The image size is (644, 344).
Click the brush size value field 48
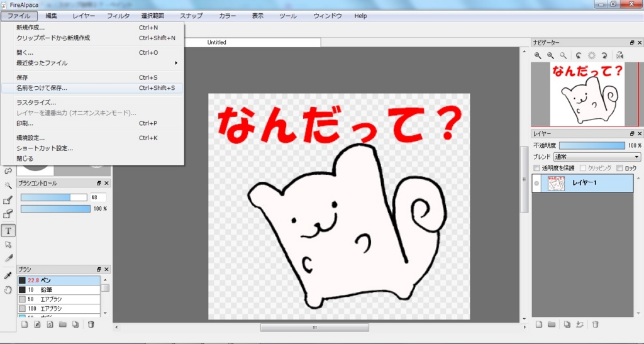(97, 197)
